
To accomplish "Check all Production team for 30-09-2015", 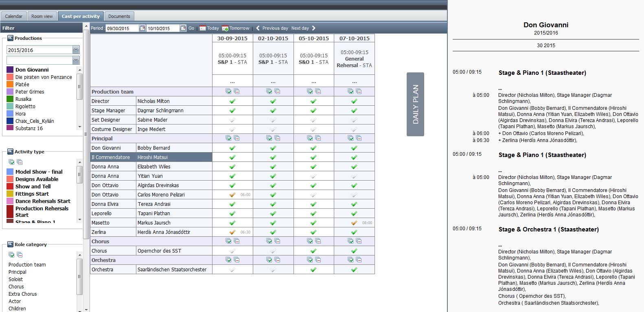I will [x=228, y=92].
